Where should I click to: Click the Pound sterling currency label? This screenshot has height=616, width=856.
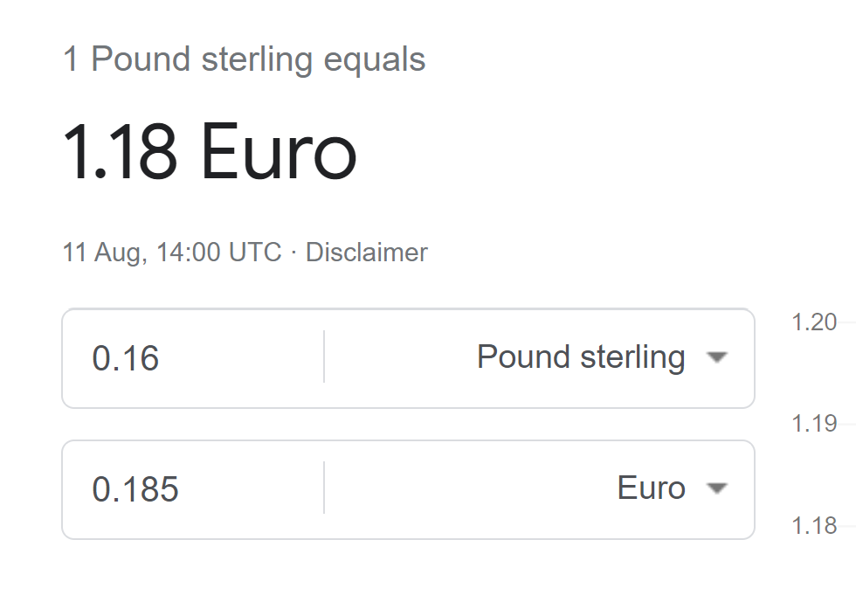[580, 357]
